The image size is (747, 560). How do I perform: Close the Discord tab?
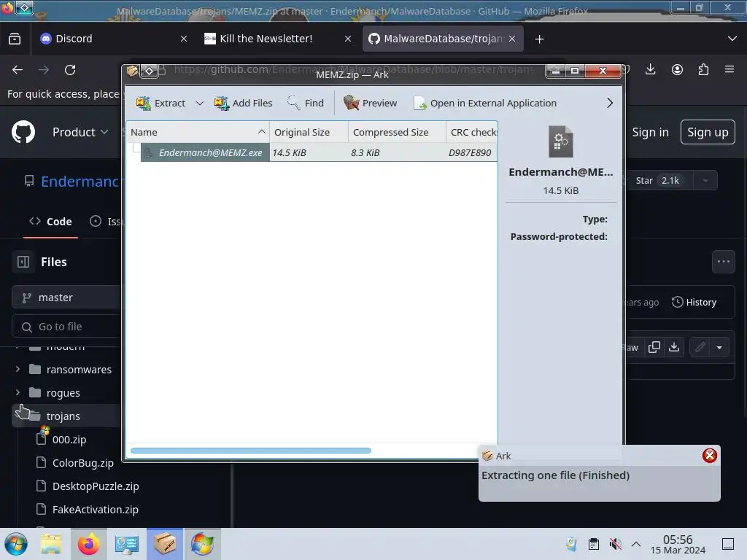tap(183, 39)
